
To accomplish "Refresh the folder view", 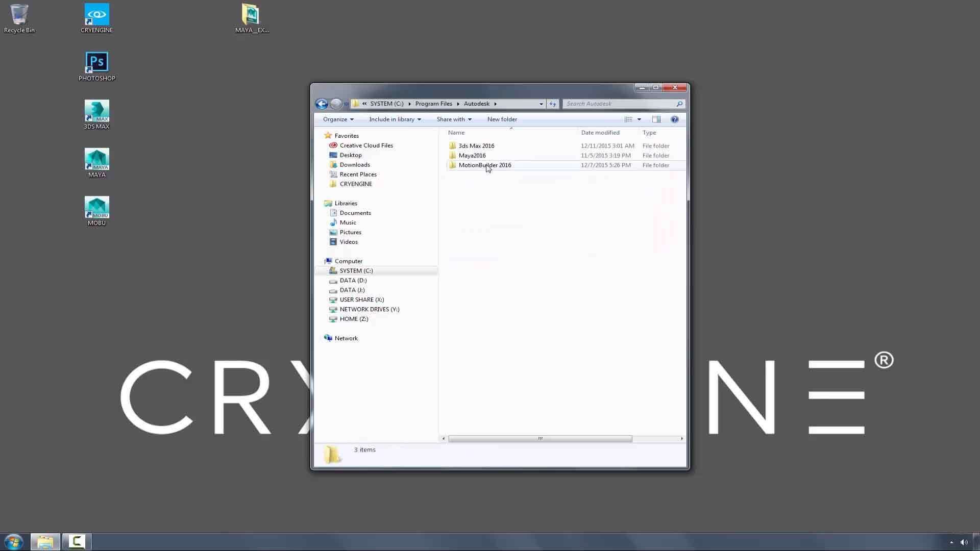I will [x=553, y=104].
